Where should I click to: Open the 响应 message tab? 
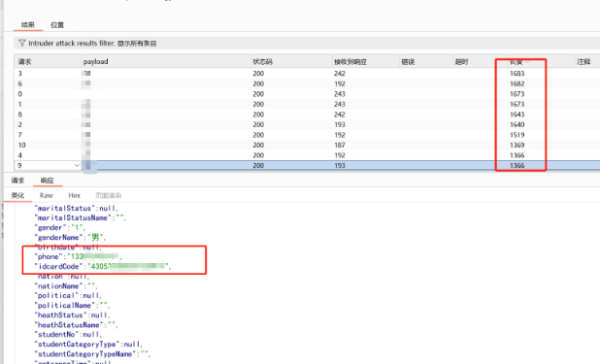click(47, 181)
